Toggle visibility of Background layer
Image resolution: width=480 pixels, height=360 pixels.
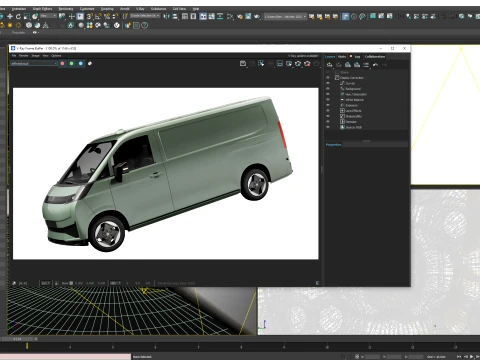point(328,89)
